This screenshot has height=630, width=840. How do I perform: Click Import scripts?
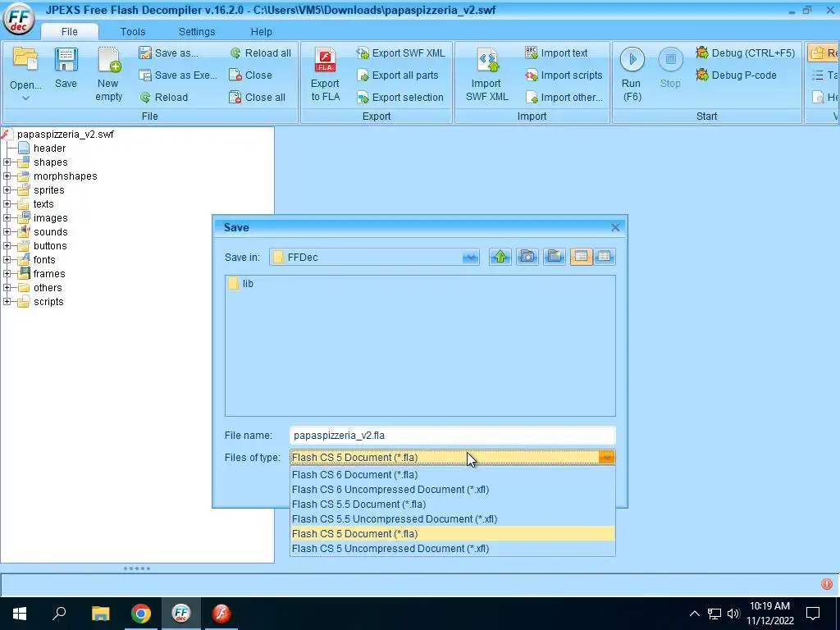[564, 75]
